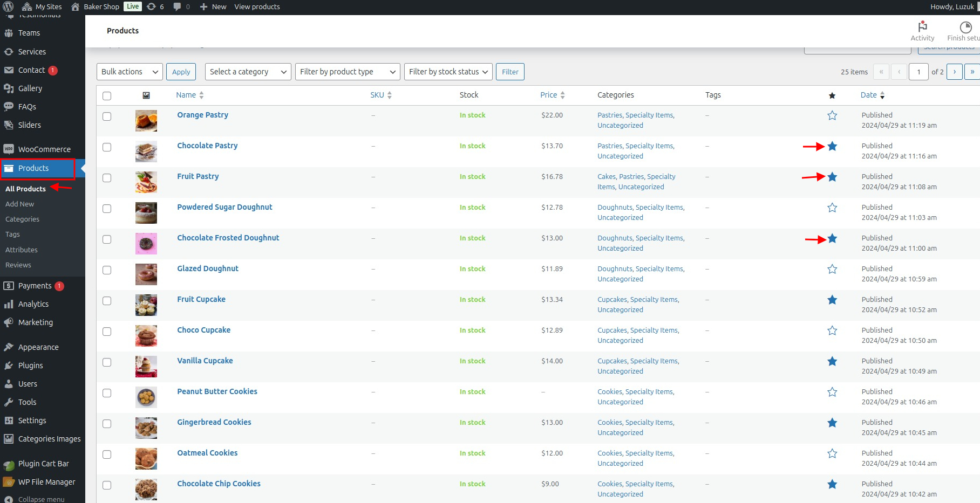Expand Filter by product type dropdown
Viewport: 980px width, 503px height.
tap(348, 72)
